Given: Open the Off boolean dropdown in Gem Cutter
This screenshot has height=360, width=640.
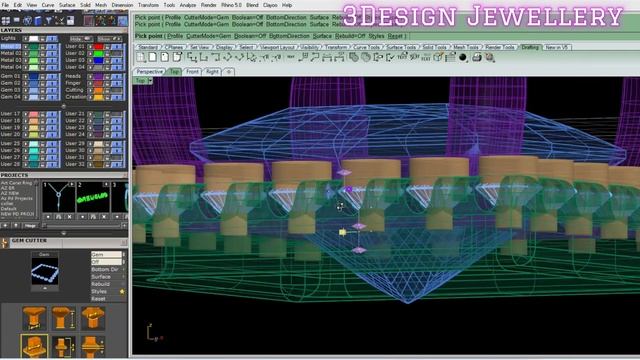Looking at the screenshot, I should (x=108, y=262).
